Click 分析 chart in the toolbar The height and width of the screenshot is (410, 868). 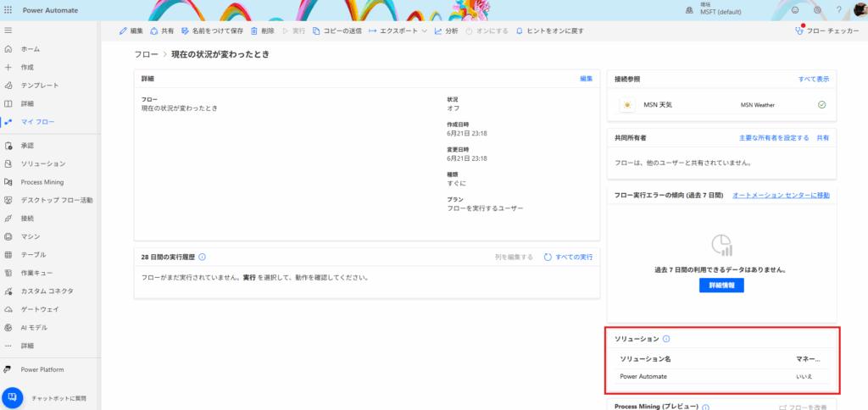click(x=446, y=31)
